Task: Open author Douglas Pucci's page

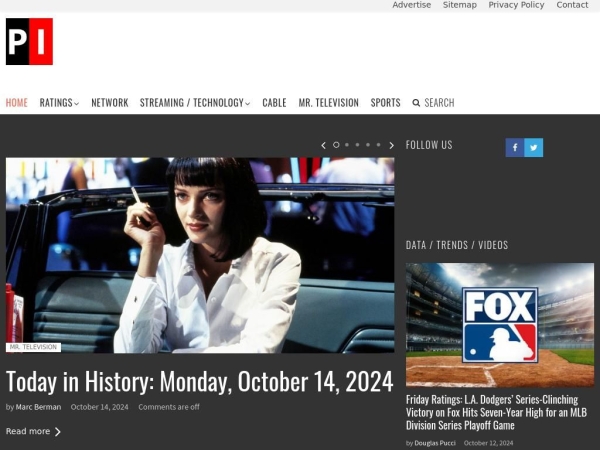Action: point(435,443)
